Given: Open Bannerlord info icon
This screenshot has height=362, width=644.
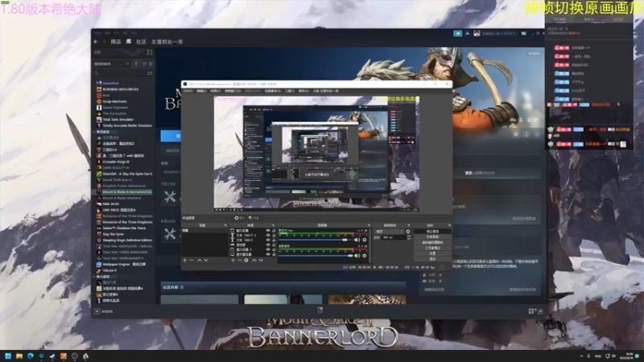Looking at the screenshot, I should pyautogui.click(x=526, y=134).
